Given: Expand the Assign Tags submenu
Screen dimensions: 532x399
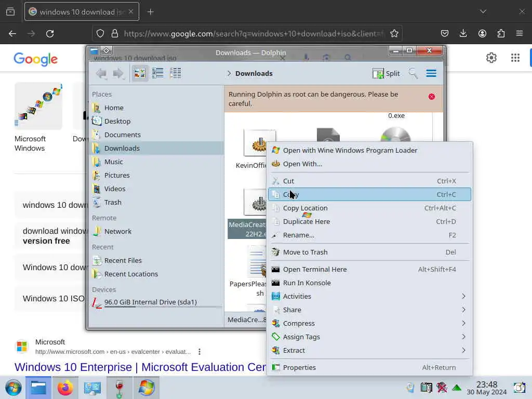Looking at the screenshot, I should click(369, 337).
